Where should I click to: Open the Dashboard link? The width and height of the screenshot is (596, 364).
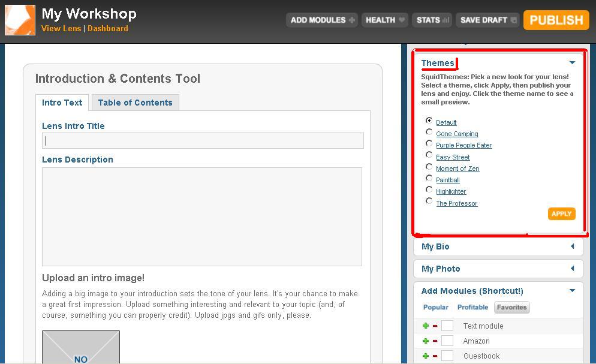(107, 29)
